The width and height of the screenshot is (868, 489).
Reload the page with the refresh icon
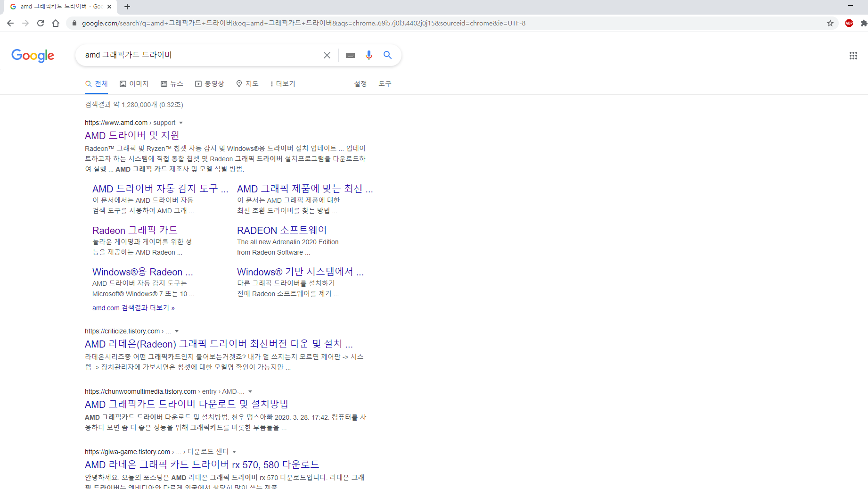click(41, 23)
